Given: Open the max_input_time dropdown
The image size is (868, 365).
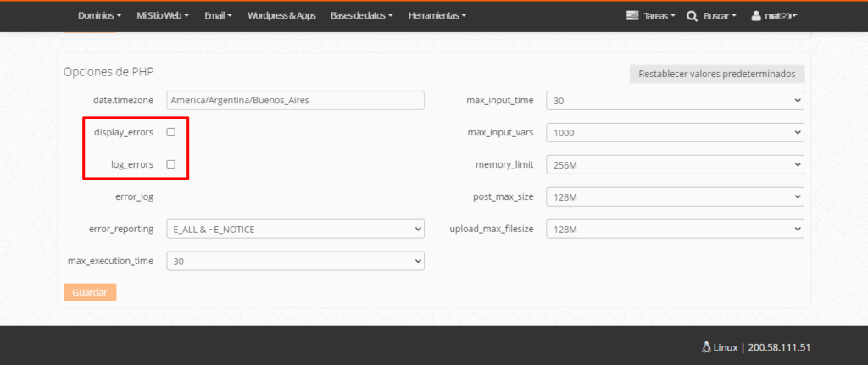Looking at the screenshot, I should [676, 101].
